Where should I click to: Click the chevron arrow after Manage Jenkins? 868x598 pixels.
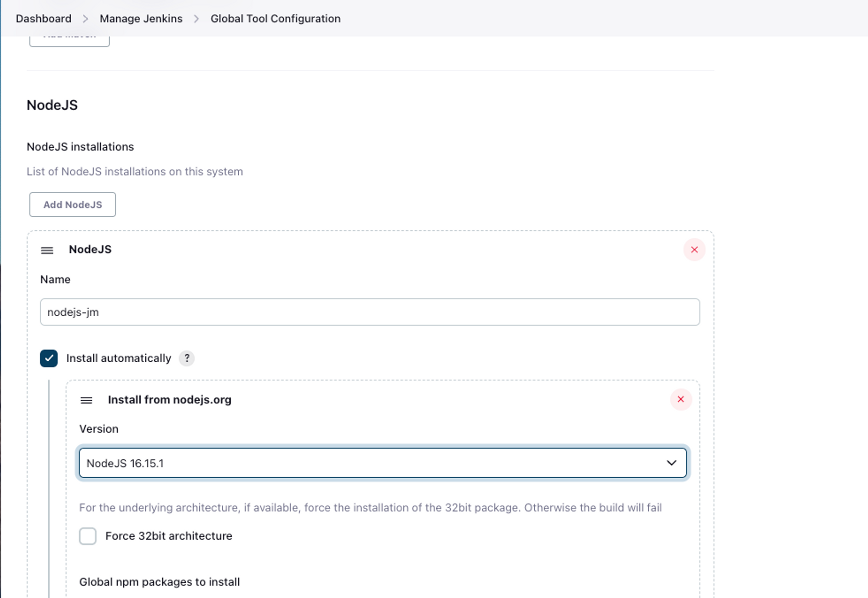click(196, 19)
